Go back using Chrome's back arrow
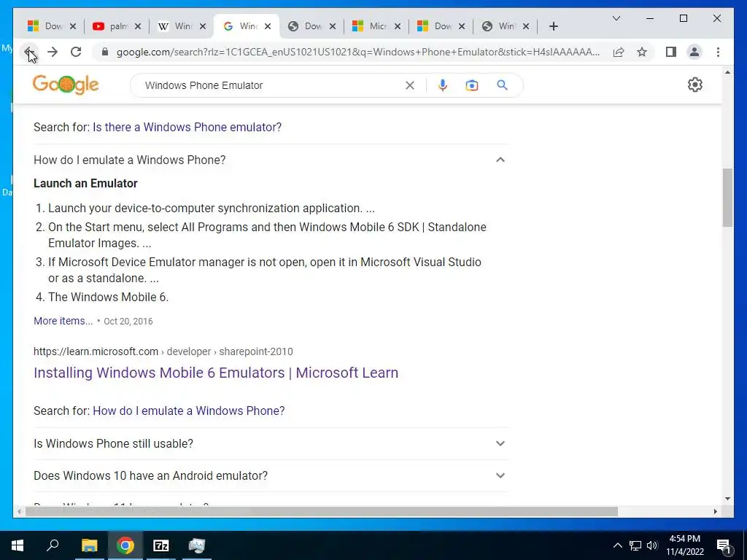Image resolution: width=747 pixels, height=560 pixels. 29,52
